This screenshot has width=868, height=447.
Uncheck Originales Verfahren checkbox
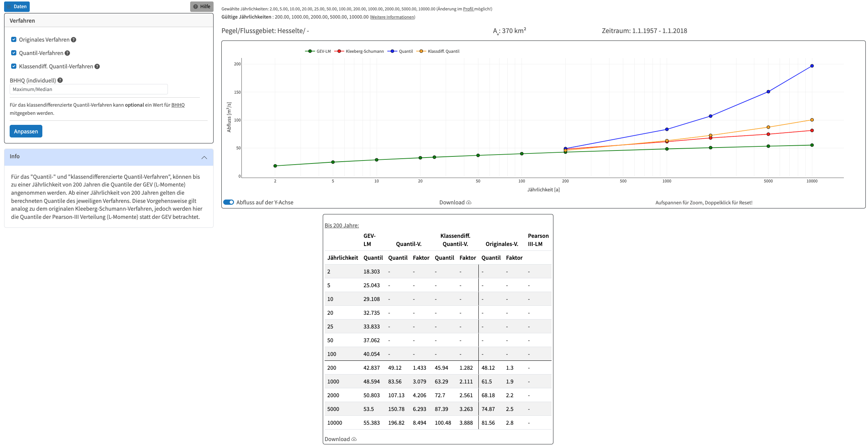point(14,39)
